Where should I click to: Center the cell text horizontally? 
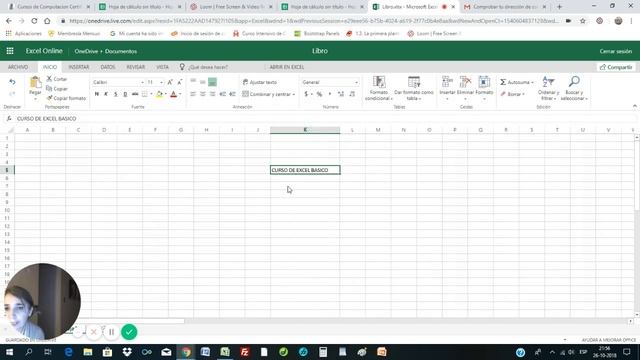(x=203, y=94)
